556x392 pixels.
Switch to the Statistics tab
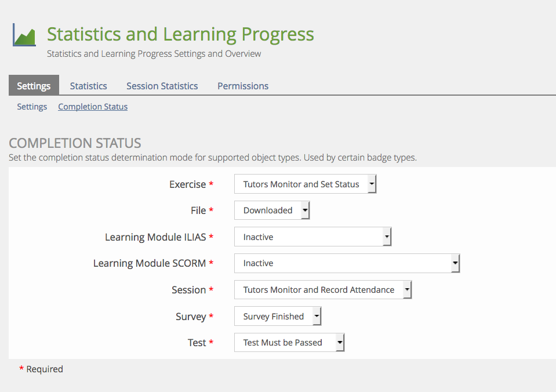point(88,86)
